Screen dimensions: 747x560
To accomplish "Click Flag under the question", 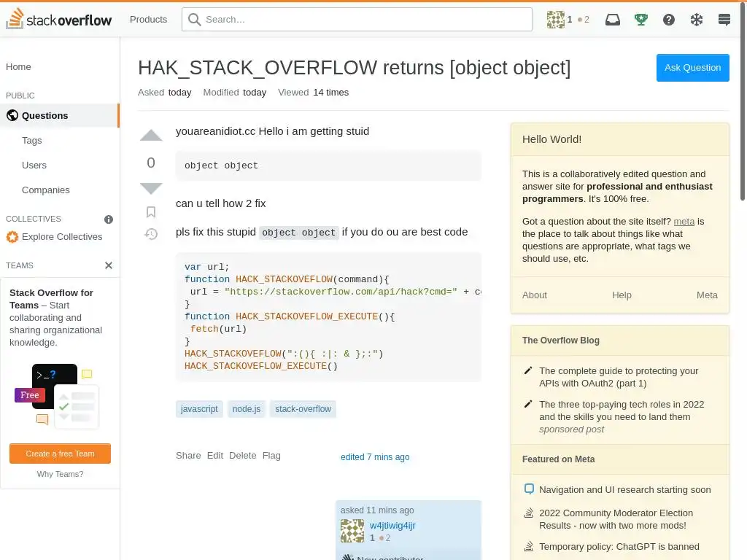I will tap(271, 455).
